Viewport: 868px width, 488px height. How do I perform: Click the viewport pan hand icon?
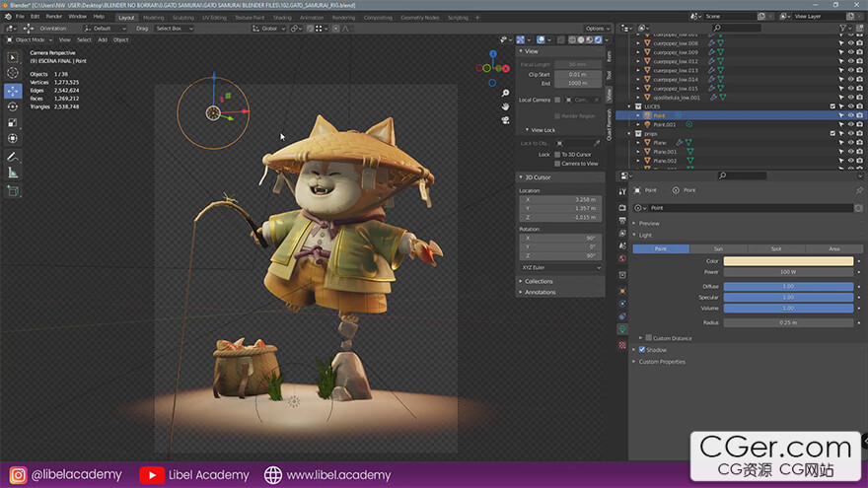tap(505, 106)
